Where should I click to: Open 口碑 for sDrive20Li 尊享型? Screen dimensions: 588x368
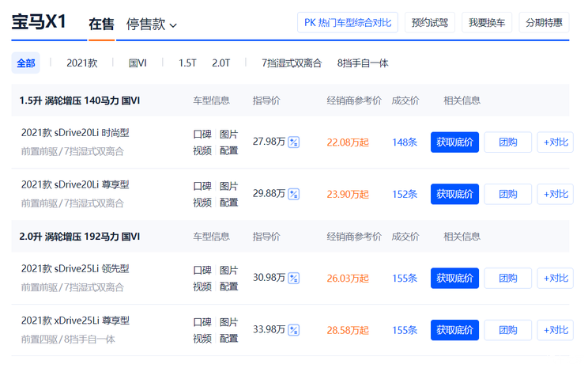tap(202, 186)
